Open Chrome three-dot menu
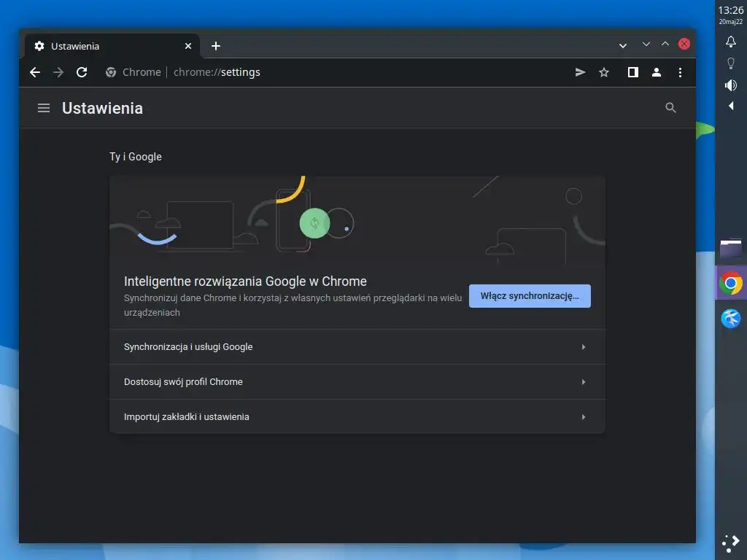Viewport: 747px width, 560px height. [680, 72]
